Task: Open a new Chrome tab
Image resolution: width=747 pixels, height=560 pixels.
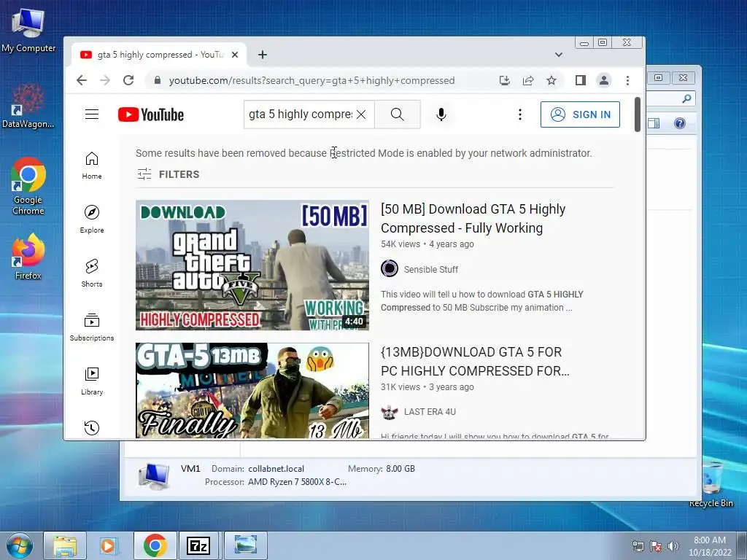Action: 262,55
